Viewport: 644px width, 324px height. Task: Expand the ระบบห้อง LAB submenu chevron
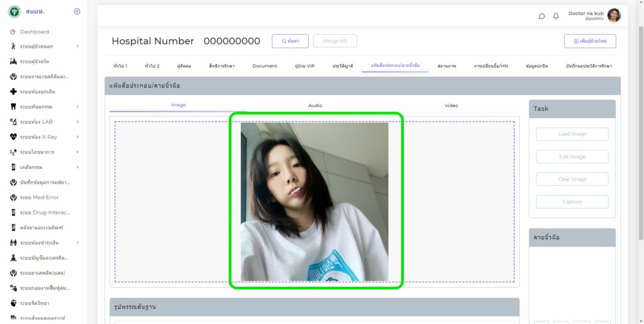[77, 122]
